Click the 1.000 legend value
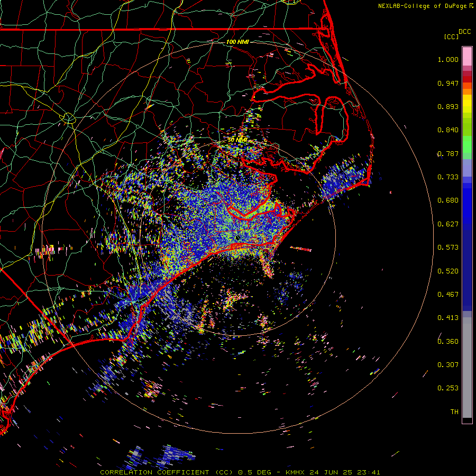This screenshot has height=476, width=476. point(448,59)
